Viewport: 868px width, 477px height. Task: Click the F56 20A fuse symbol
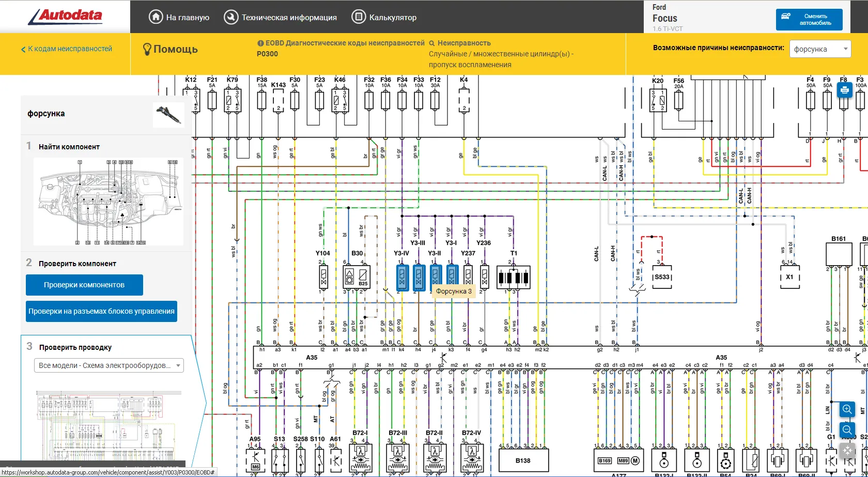point(678,100)
